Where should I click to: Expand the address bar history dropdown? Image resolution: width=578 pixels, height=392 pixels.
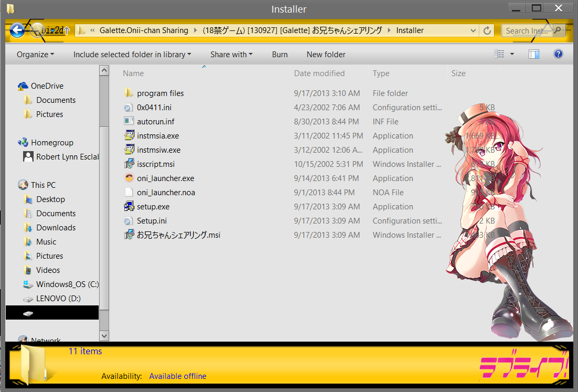474,30
